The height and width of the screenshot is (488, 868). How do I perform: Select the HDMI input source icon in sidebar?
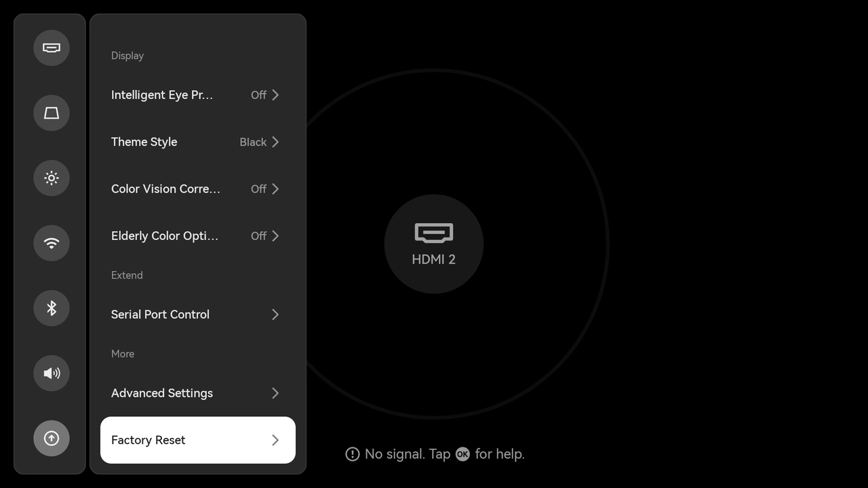click(x=52, y=47)
